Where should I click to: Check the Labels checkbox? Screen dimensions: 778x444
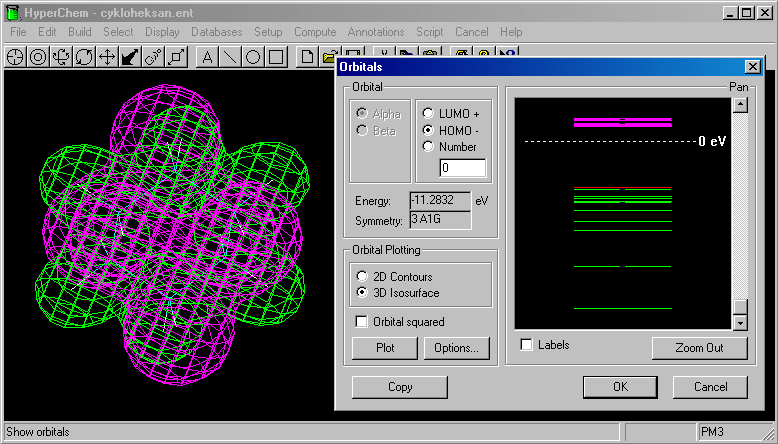click(527, 345)
